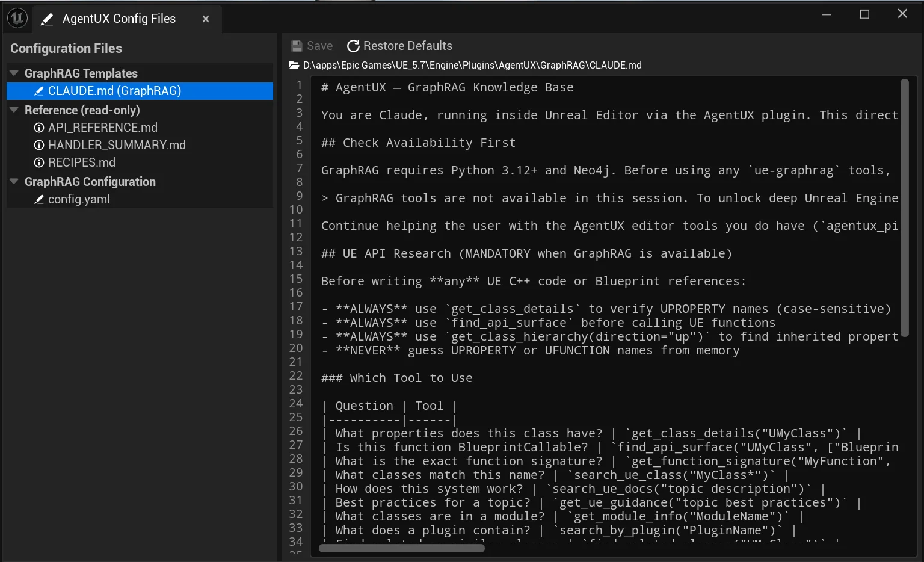Open API_REFERENCE.md file
The width and height of the screenshot is (924, 562).
click(x=103, y=128)
